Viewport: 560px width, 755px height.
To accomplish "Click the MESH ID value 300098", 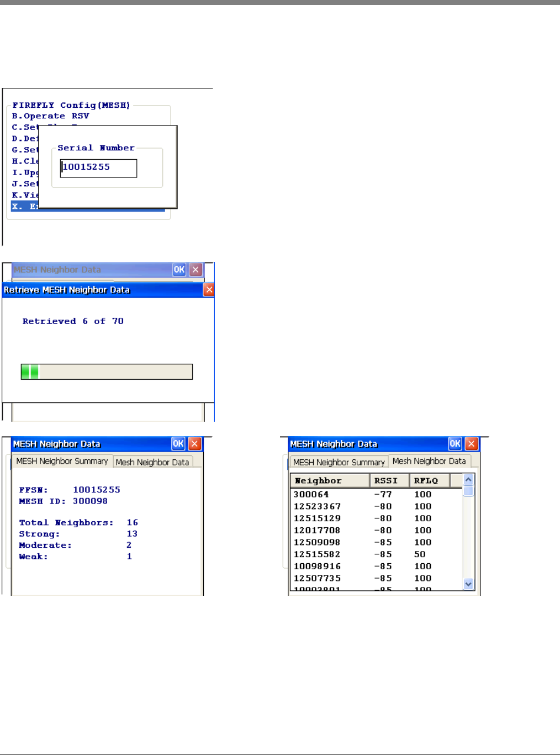I will tap(90, 501).
